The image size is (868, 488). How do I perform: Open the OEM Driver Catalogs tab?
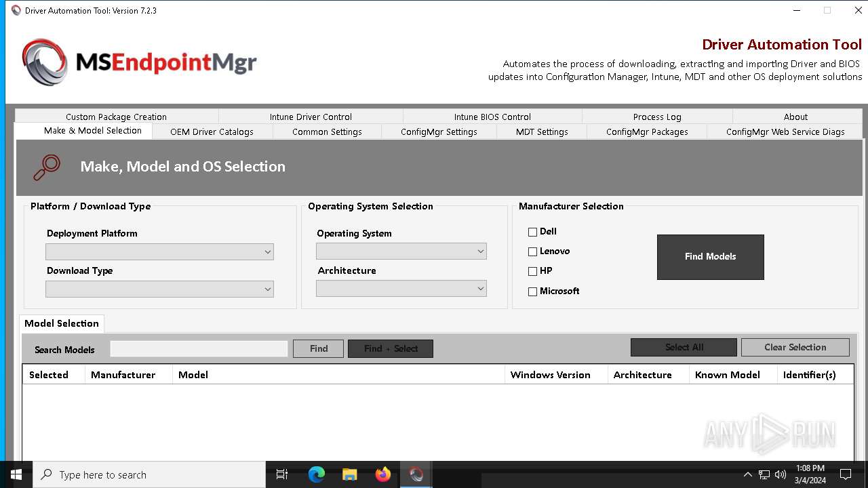(212, 131)
